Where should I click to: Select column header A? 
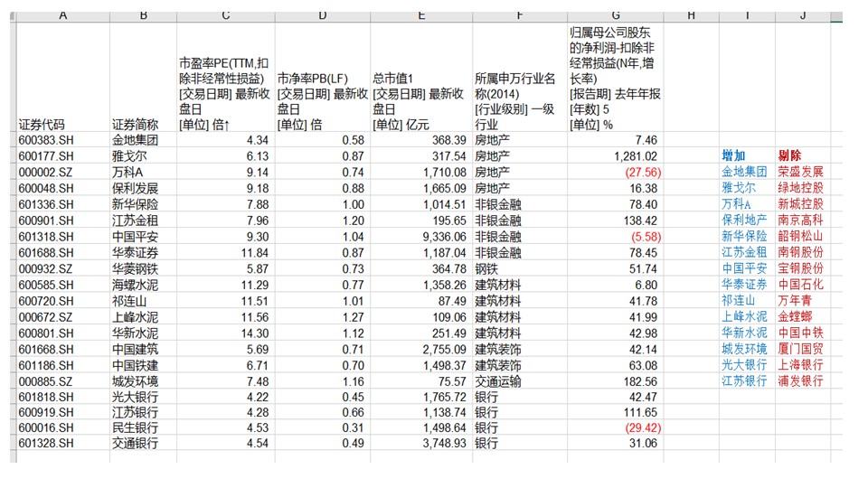click(x=63, y=15)
